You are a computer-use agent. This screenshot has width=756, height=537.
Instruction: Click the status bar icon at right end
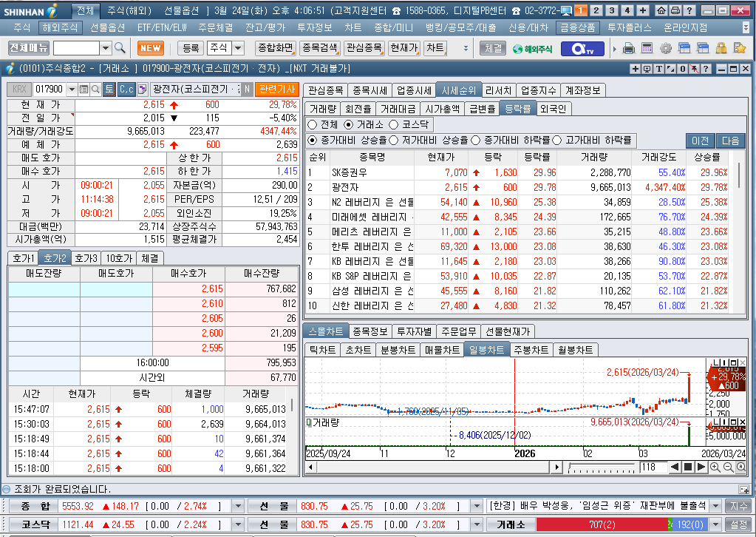coord(743,489)
